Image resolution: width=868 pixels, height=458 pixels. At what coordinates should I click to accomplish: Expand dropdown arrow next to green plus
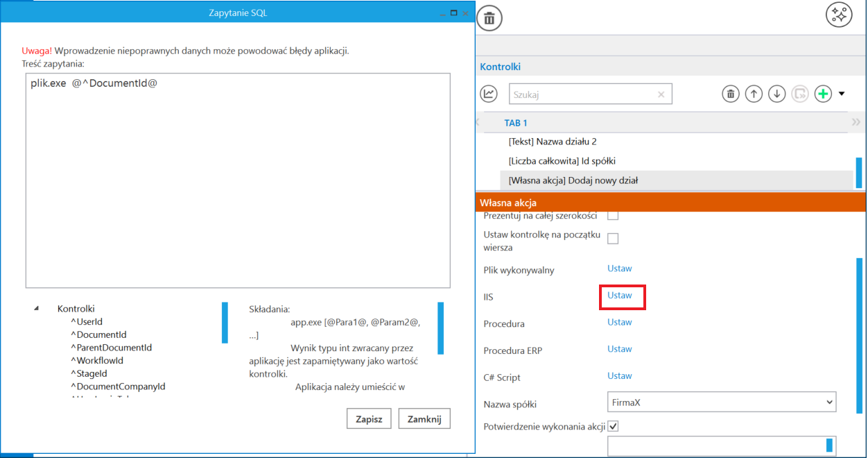[x=842, y=94]
